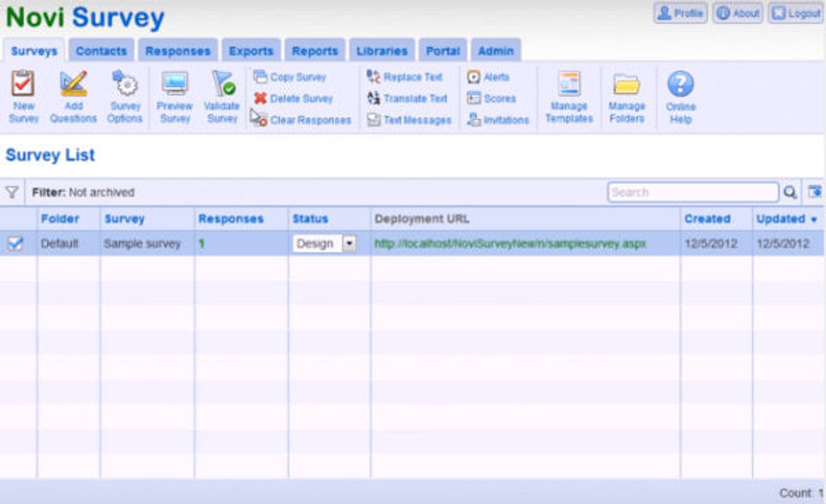Run Validate Survey
826x504 pixels.
(x=222, y=97)
